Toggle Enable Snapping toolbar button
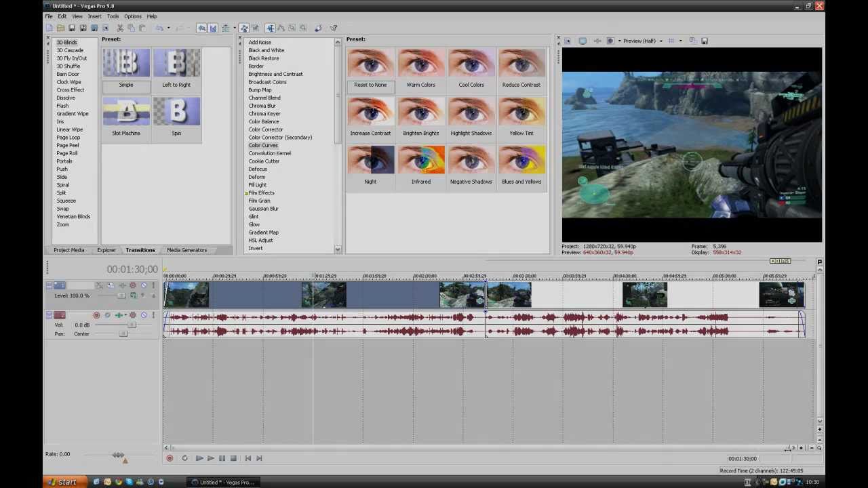Viewport: 868px width, 488px height. tap(201, 28)
